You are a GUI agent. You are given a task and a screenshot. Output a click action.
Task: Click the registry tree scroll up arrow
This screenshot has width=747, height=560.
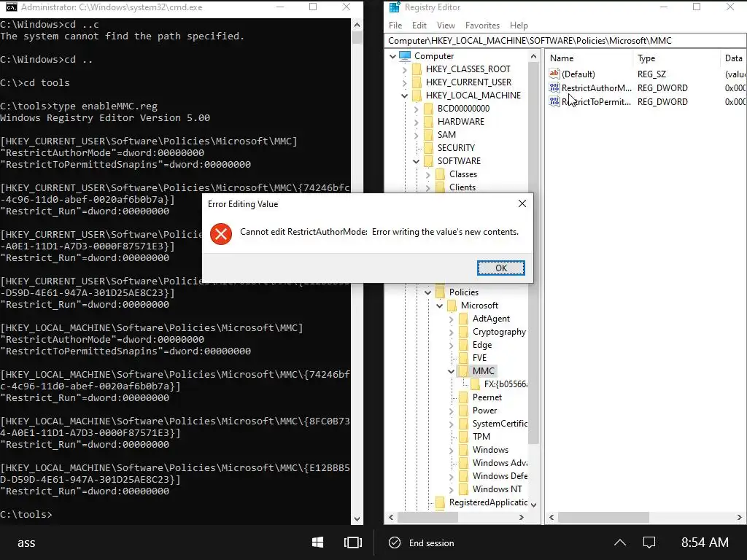pos(533,56)
